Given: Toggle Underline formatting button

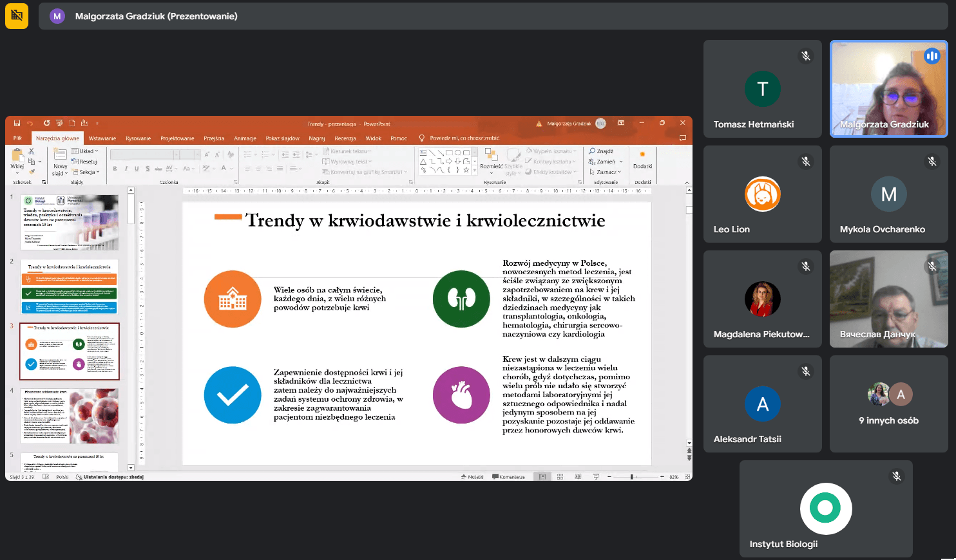Looking at the screenshot, I should [137, 169].
